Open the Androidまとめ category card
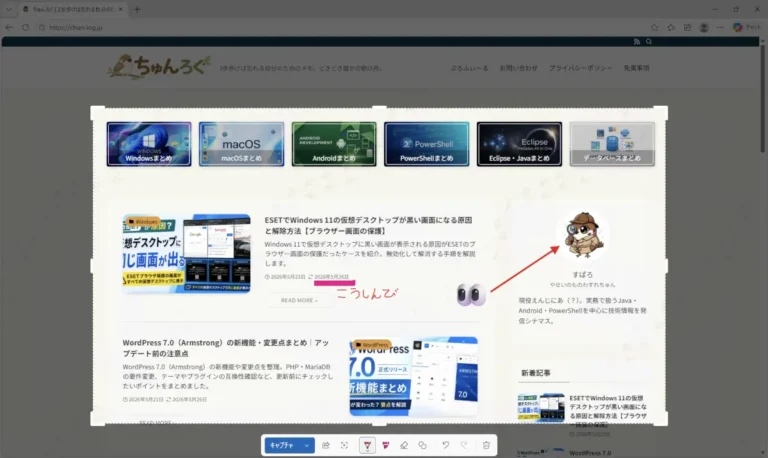 [334, 144]
